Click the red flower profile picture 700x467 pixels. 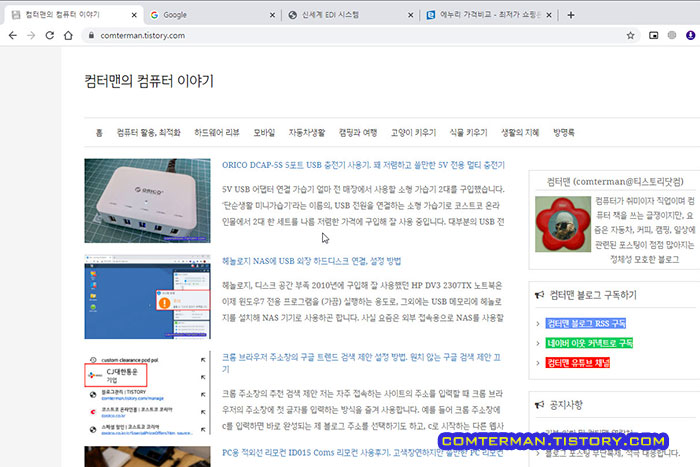click(563, 224)
